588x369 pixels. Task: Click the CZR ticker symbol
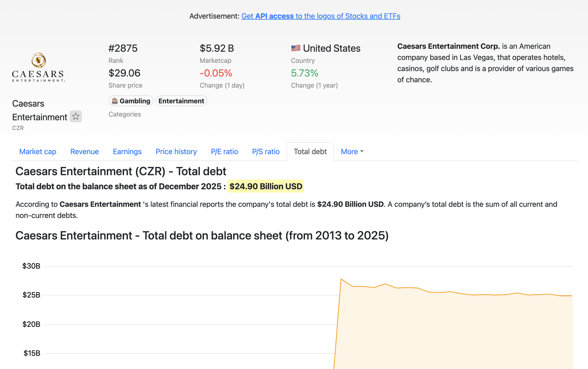[18, 128]
